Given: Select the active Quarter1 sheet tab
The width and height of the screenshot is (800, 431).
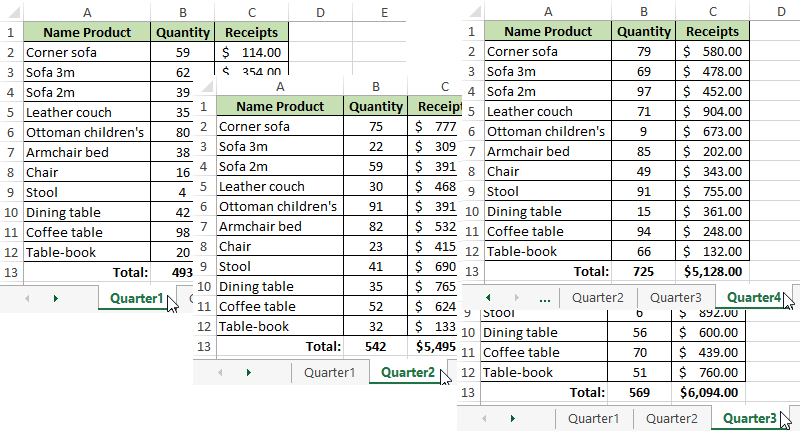Looking at the screenshot, I should (135, 298).
